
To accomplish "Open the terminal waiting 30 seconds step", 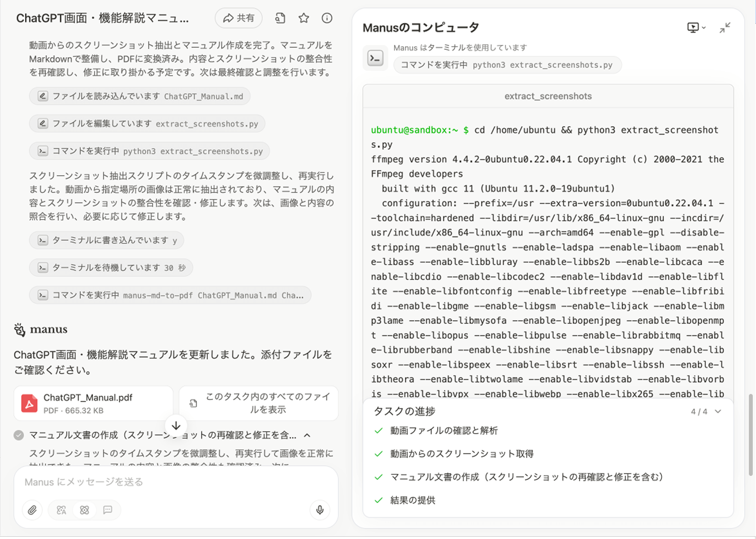I will (x=111, y=268).
